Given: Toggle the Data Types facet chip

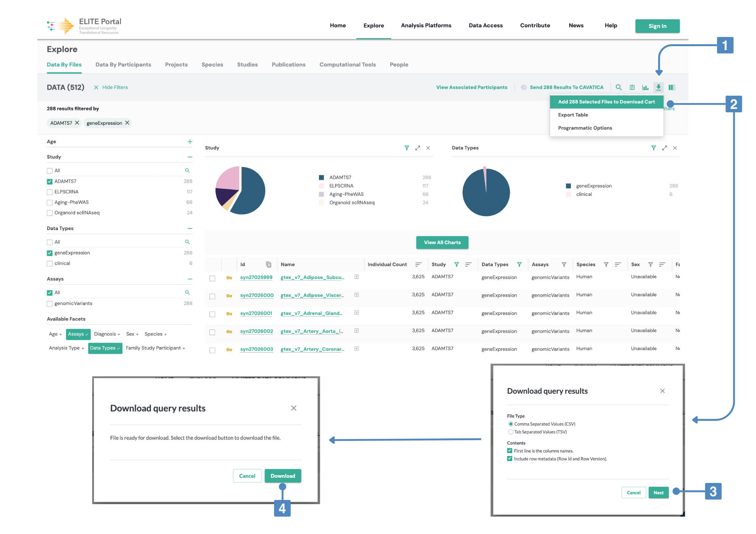Looking at the screenshot, I should pos(105,348).
